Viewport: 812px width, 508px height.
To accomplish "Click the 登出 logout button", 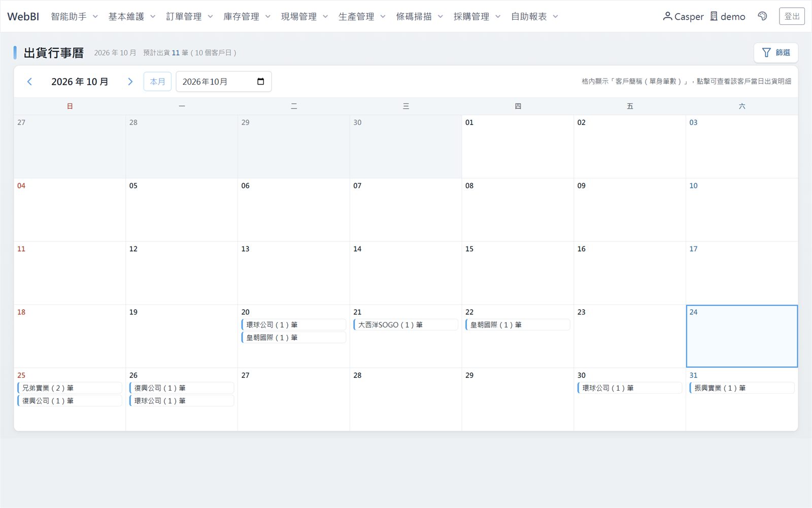I will point(792,16).
